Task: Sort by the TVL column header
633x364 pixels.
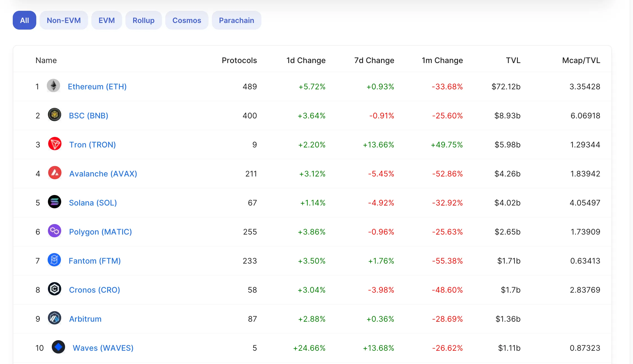Action: point(513,60)
